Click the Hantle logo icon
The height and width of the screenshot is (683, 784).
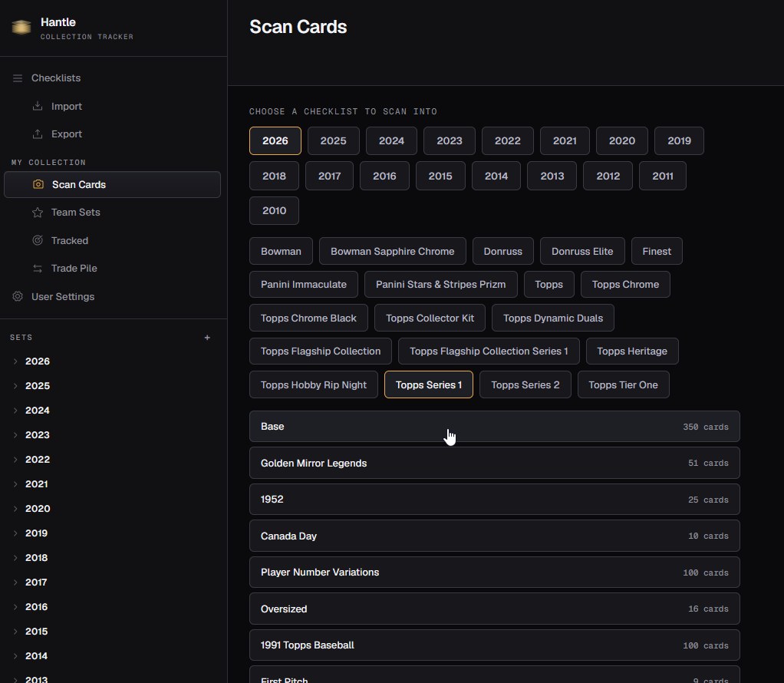21,27
